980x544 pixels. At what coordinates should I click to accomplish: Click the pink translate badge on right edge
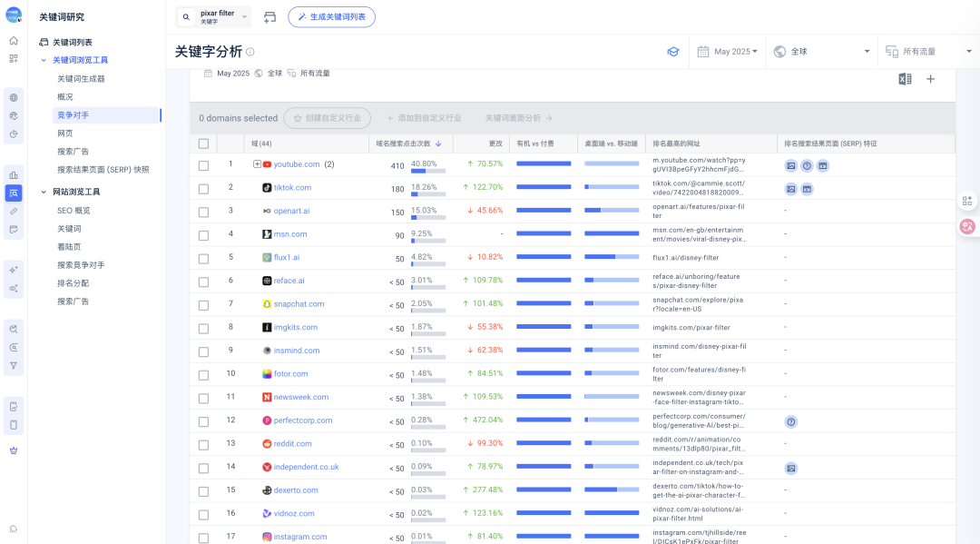point(967,226)
